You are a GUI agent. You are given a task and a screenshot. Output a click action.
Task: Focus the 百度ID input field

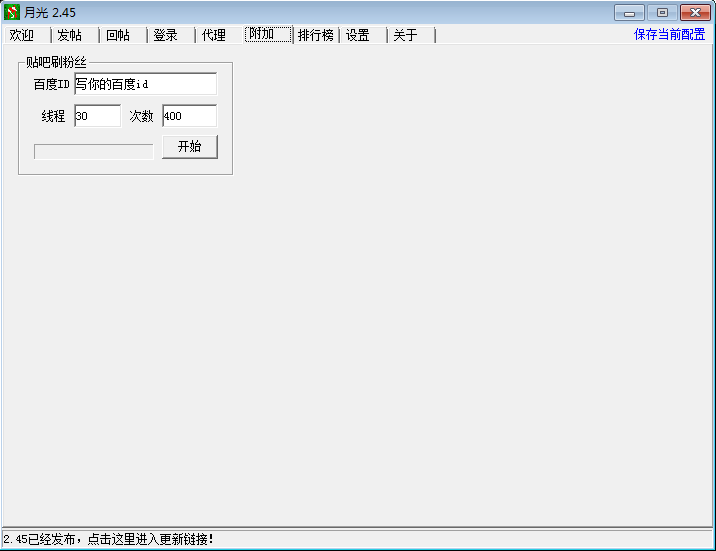[145, 84]
